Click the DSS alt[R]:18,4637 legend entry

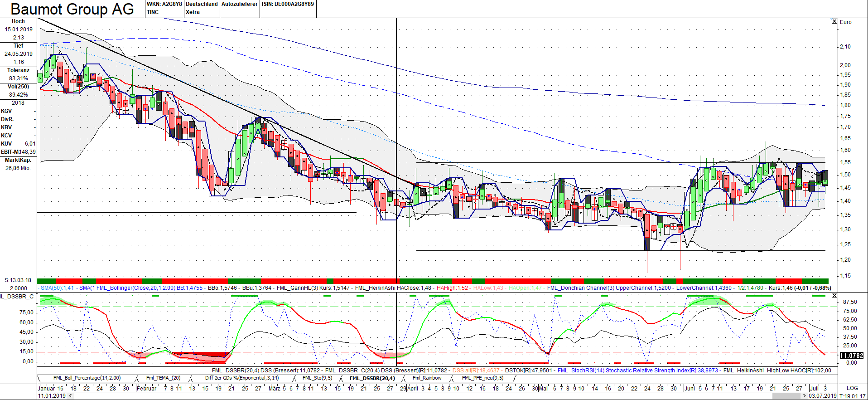[x=476, y=371]
